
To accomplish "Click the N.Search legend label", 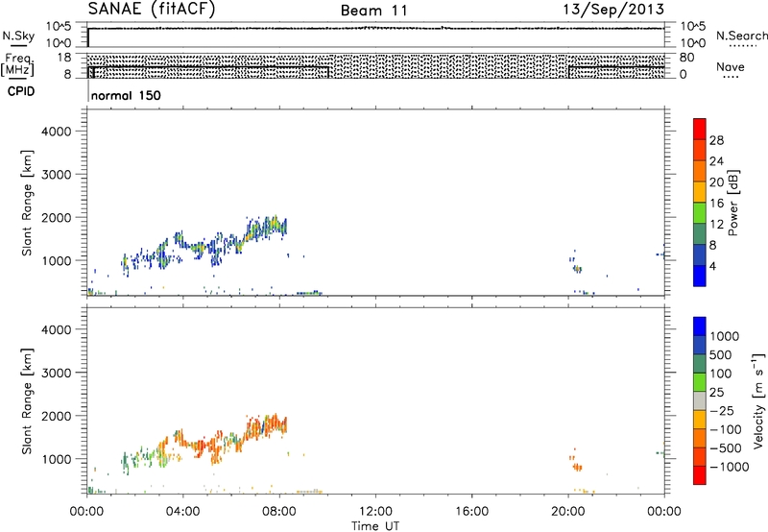I will tap(741, 36).
